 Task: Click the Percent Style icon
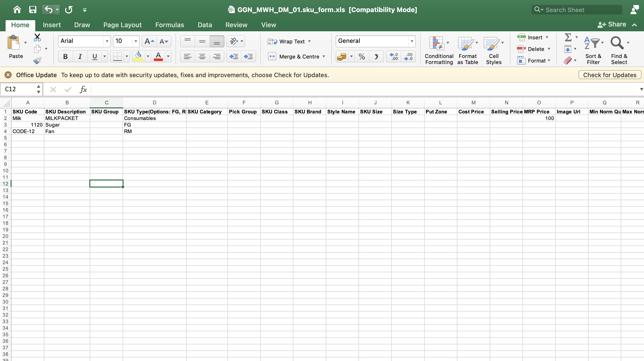click(362, 56)
